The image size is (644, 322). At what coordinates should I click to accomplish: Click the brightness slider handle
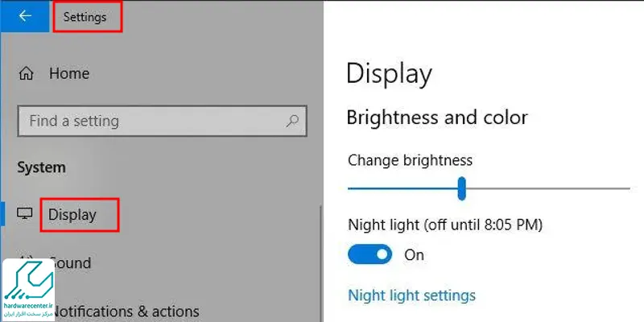(x=461, y=188)
